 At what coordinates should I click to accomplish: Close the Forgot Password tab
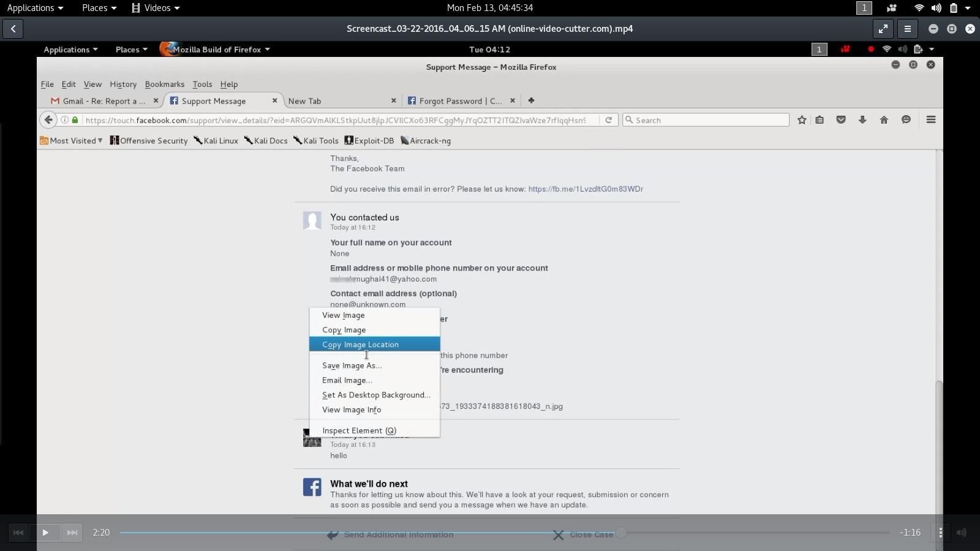[512, 100]
